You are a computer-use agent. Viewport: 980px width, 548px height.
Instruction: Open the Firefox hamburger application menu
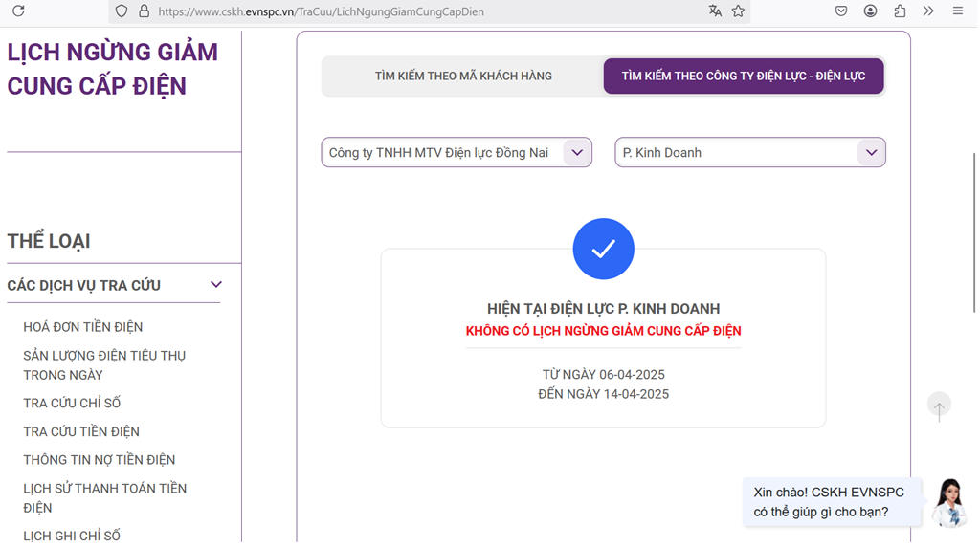coord(957,11)
